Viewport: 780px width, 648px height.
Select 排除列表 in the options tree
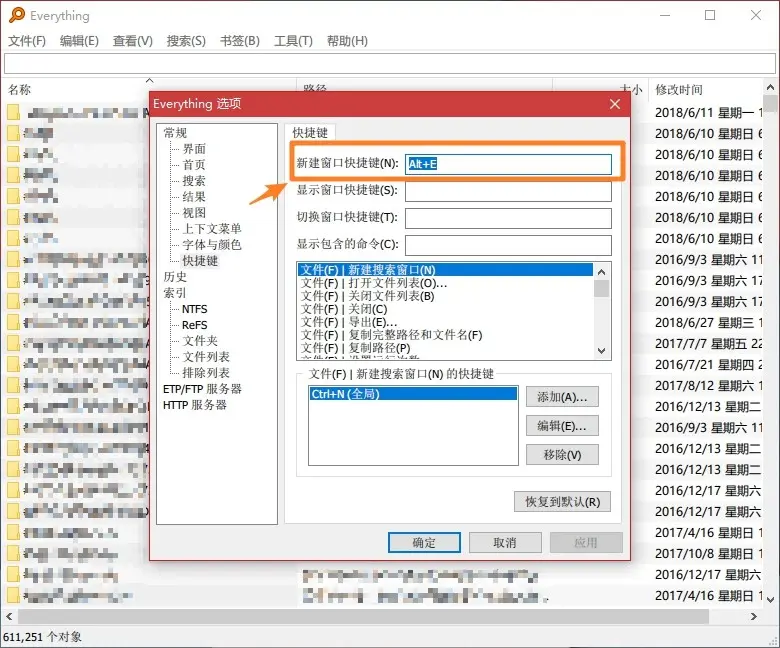click(206, 372)
